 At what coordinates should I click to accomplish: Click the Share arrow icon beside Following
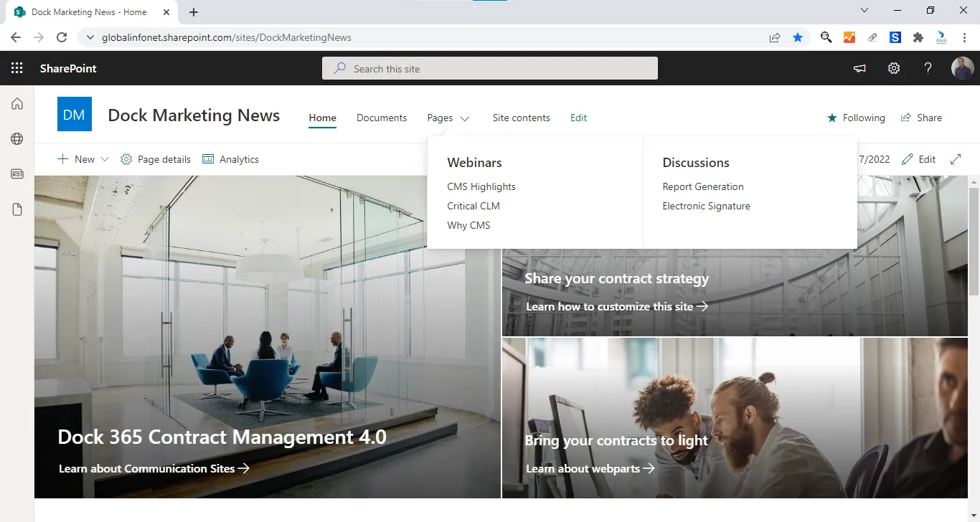tap(906, 118)
